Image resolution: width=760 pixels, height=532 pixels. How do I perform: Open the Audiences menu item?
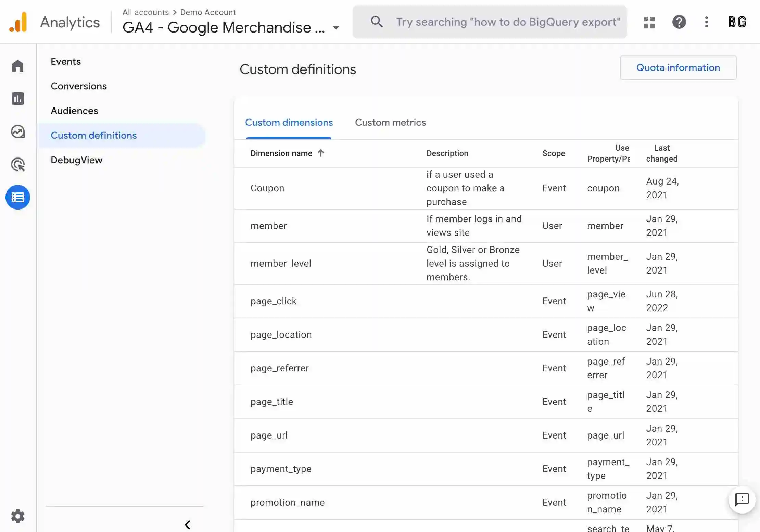pyautogui.click(x=74, y=111)
